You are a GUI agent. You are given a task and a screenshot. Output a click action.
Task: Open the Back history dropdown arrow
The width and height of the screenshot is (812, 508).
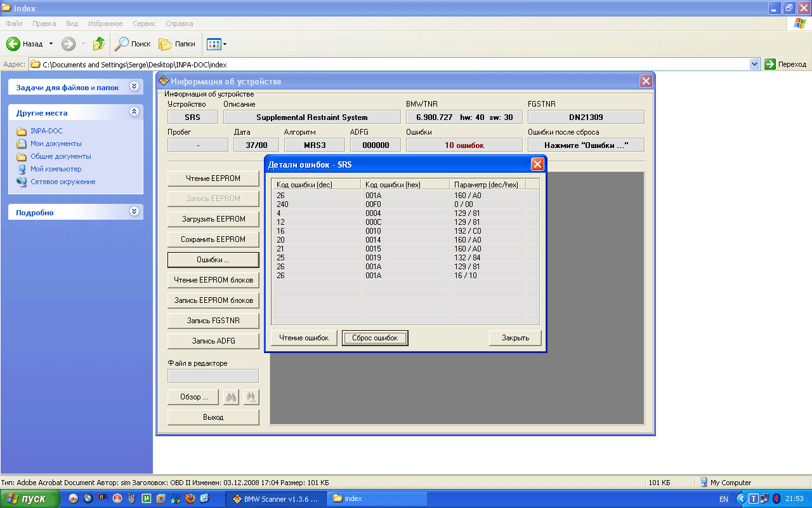pos(51,44)
